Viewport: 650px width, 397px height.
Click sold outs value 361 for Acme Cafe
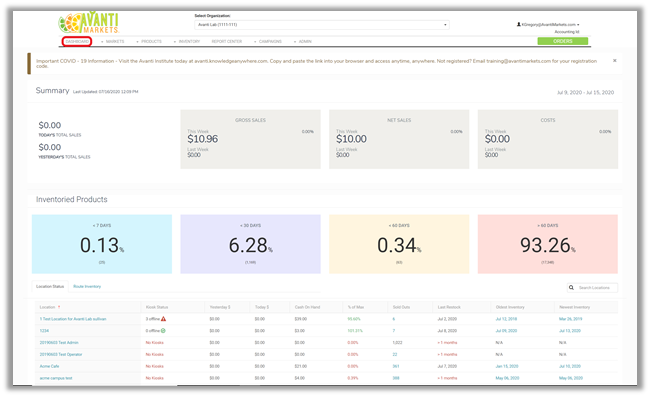pos(396,366)
